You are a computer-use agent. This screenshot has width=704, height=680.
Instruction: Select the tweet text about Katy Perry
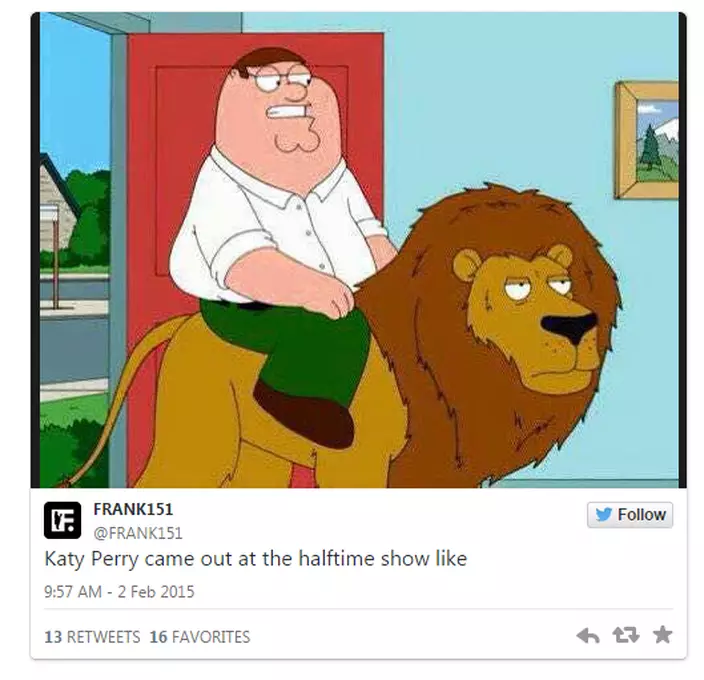[x=256, y=559]
